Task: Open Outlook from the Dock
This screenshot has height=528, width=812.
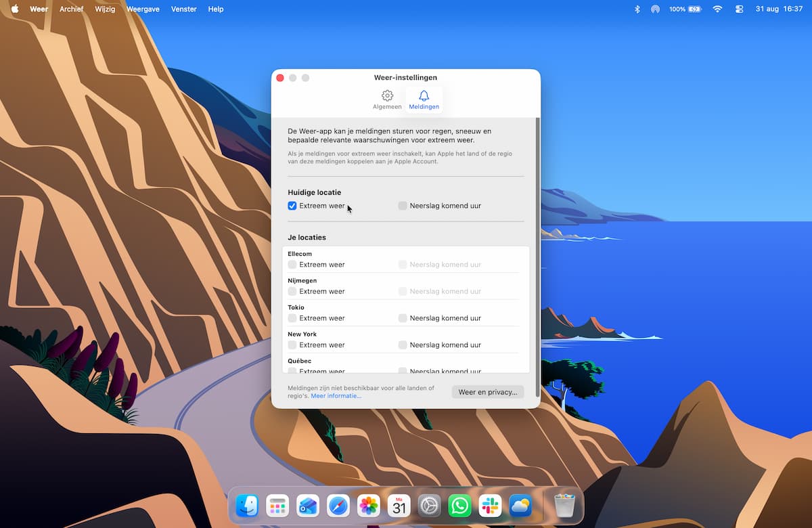Action: point(308,506)
